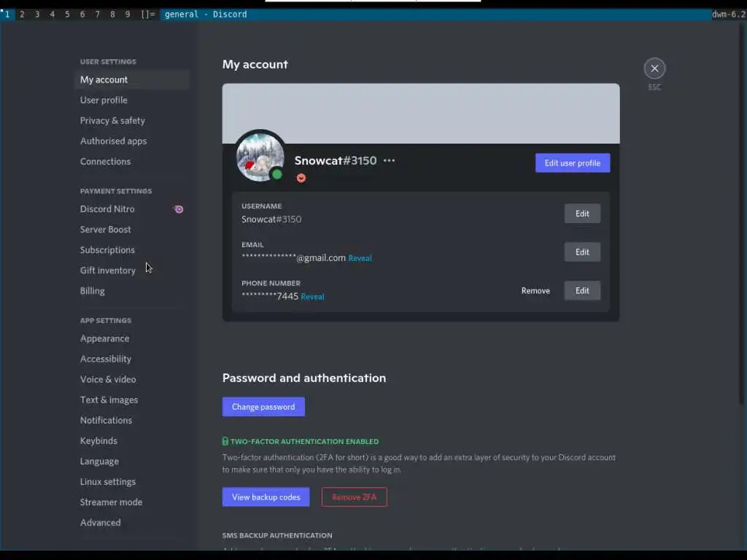Switch to dwm workspace tag 2
The width and height of the screenshot is (747, 560).
pos(22,15)
